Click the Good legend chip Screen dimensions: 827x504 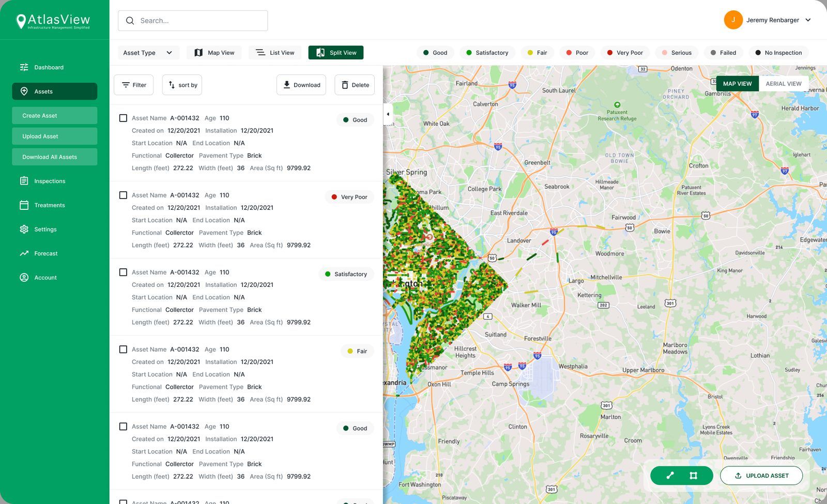(435, 53)
